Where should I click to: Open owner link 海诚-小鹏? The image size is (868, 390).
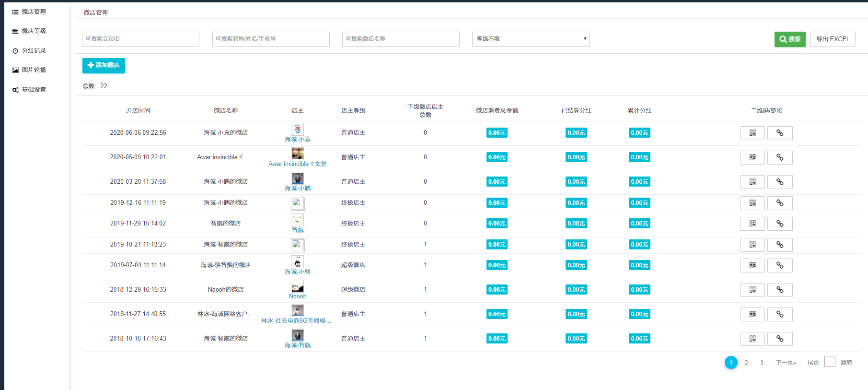[298, 189]
